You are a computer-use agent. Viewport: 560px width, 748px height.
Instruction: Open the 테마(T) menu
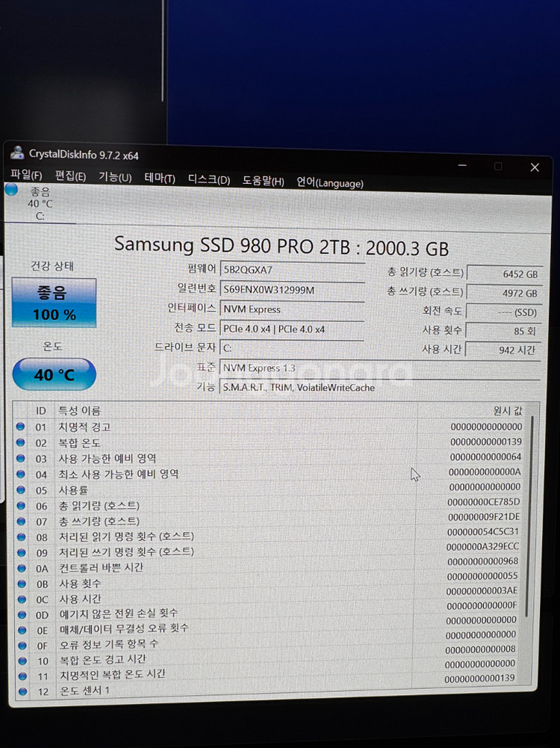coord(160,179)
